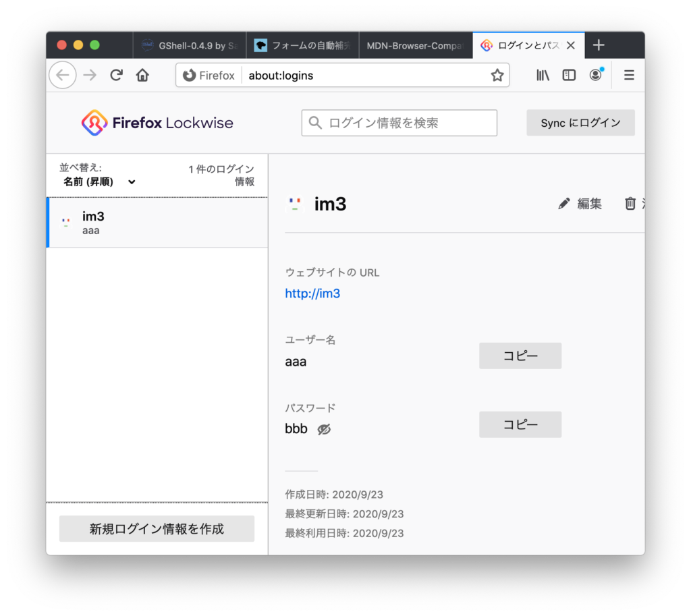This screenshot has height=616, width=691.
Task: Click the Back arrow button
Action: pos(62,75)
